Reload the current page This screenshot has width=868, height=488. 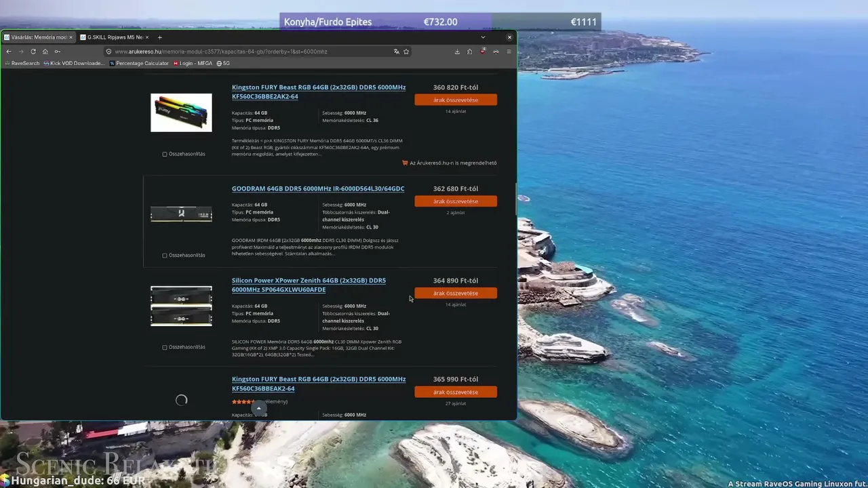pos(33,52)
